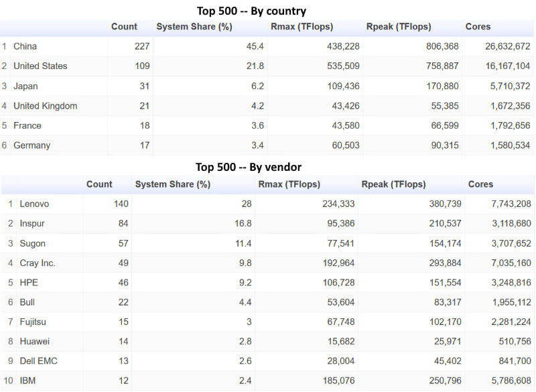
Task: Click System Share (%) header in country table
Action: (194, 27)
